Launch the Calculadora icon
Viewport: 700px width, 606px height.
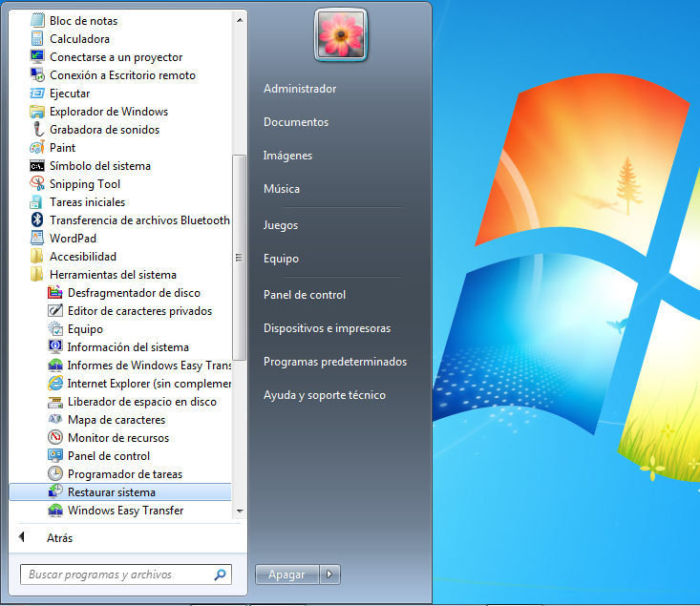tap(37, 39)
